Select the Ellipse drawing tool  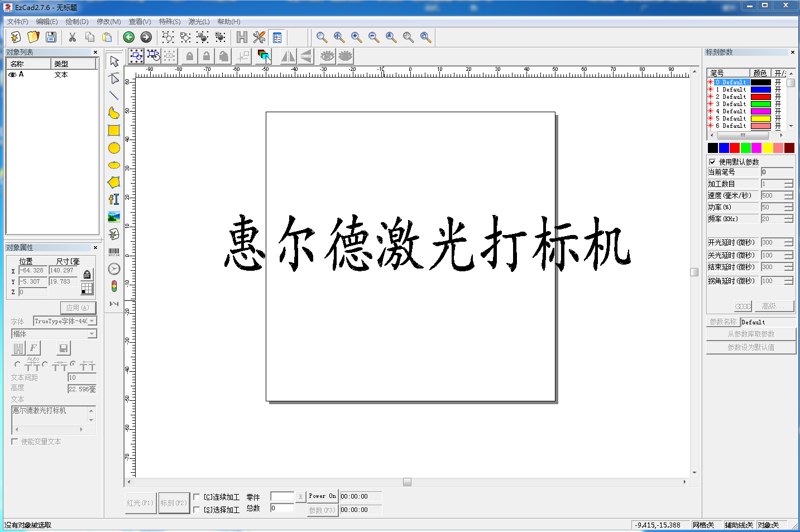pos(114,165)
